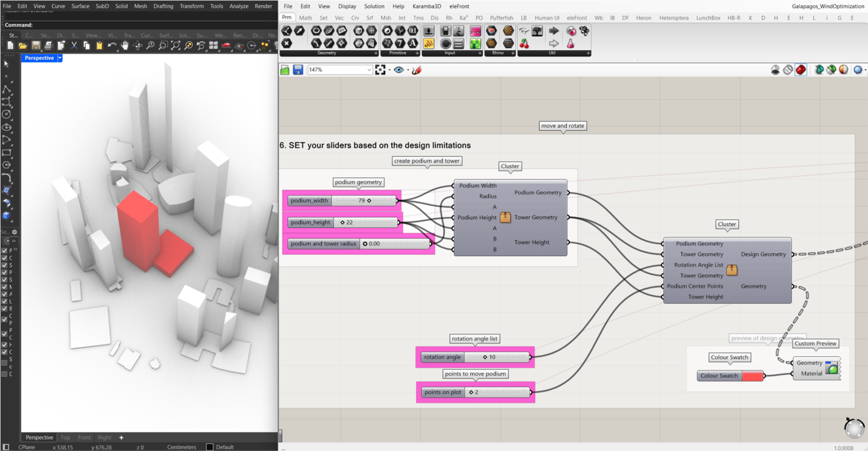Viewport: 868px width, 451px height.
Task: Save the Grasshopper document with the floppy icon
Action: (298, 70)
